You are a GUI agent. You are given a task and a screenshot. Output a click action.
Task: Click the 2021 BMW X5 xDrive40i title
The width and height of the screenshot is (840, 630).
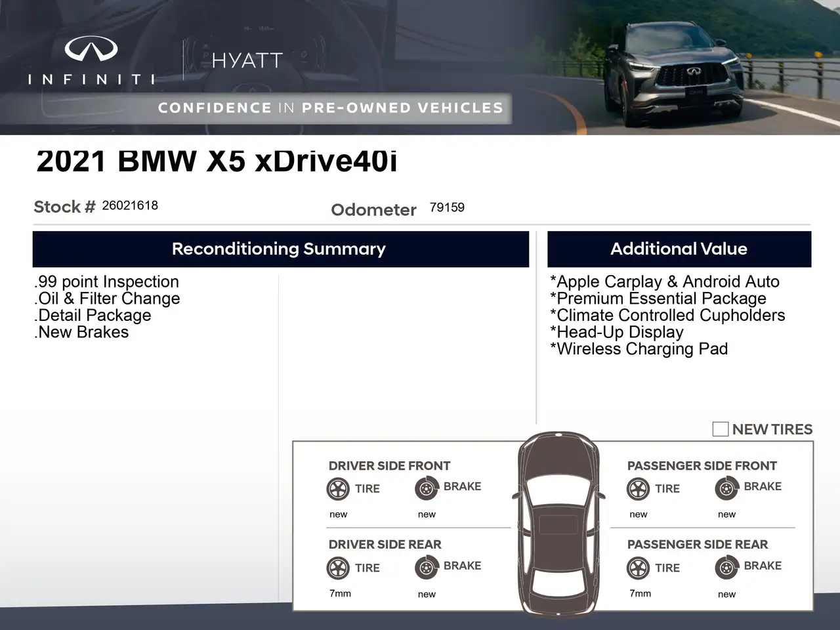click(217, 161)
